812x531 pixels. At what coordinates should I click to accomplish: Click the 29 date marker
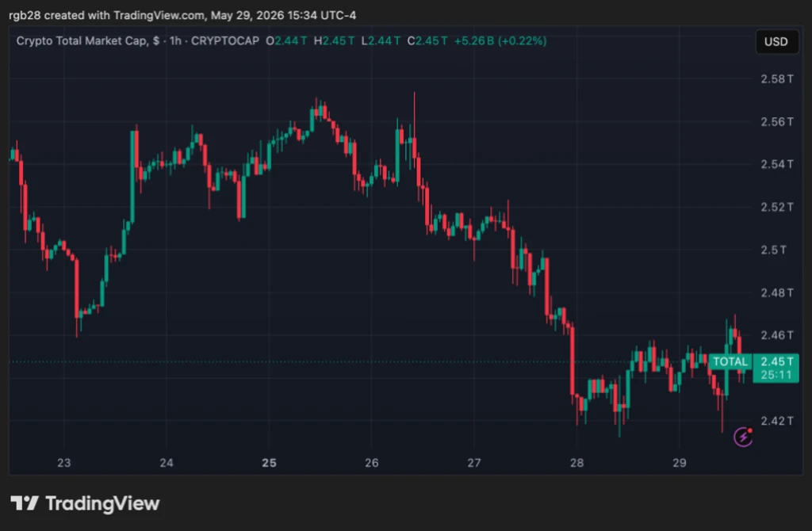click(680, 463)
